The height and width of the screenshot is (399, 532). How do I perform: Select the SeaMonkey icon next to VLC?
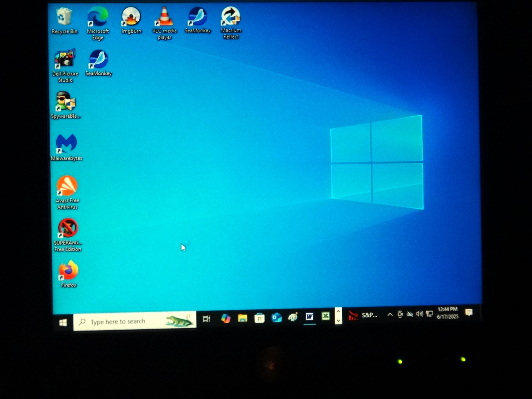click(x=198, y=20)
